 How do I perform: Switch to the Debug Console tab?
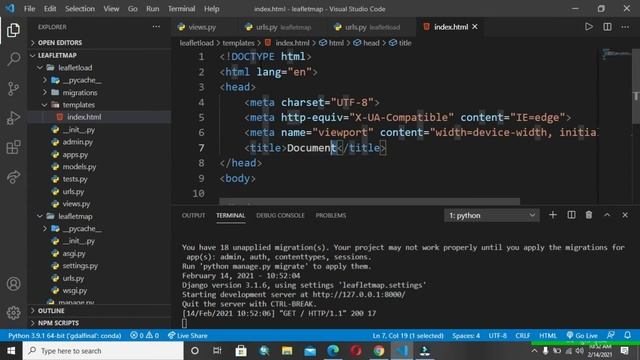click(280, 215)
